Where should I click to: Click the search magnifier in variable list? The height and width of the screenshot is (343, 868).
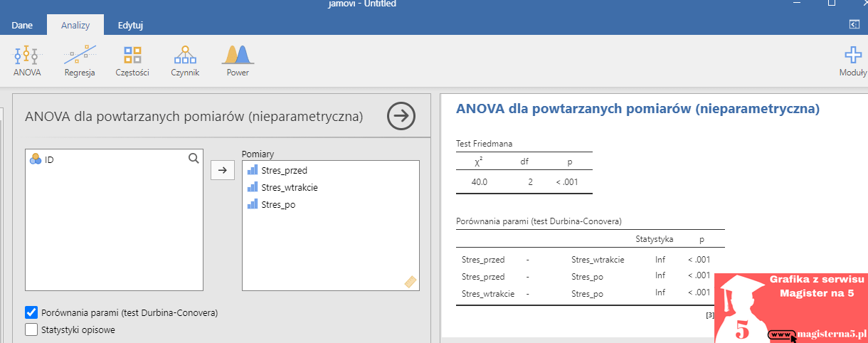(x=194, y=159)
